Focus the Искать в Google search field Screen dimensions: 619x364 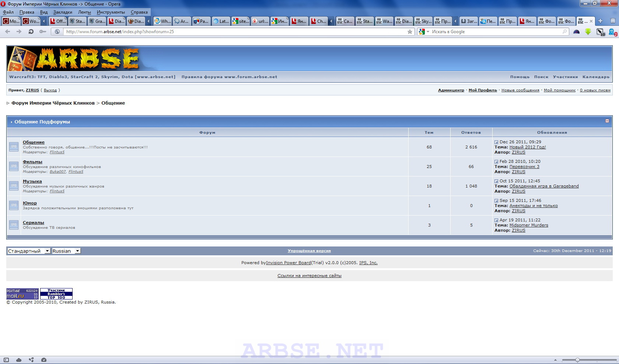tap(496, 32)
